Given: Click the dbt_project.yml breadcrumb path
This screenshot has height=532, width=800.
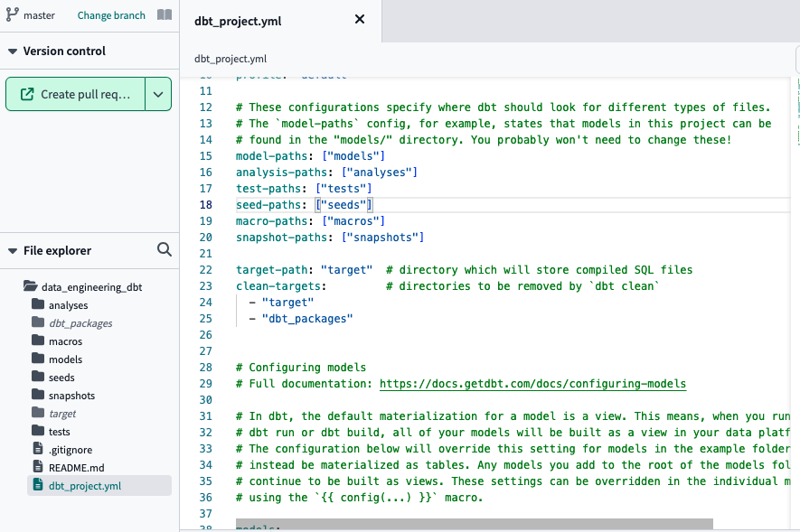Looking at the screenshot, I should pos(231,59).
